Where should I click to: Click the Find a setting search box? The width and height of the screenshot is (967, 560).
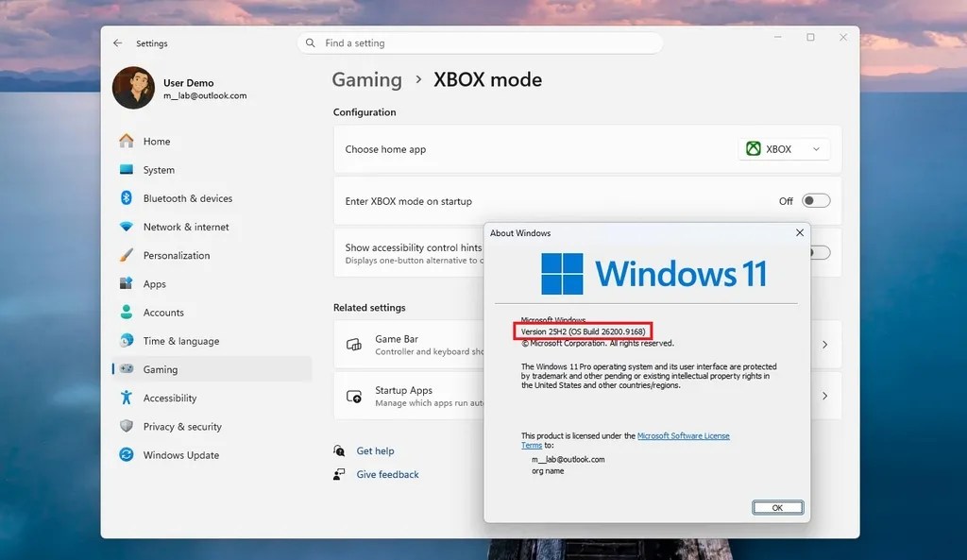click(481, 43)
